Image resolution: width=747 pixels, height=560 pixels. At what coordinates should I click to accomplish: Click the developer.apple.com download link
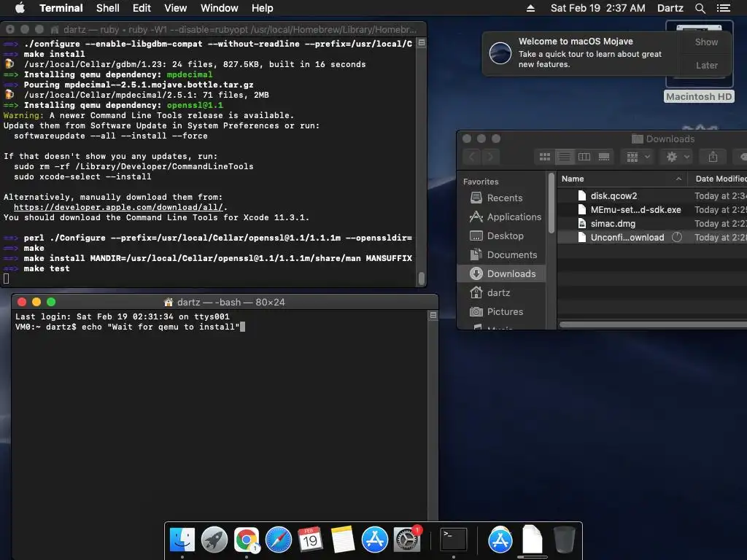[x=118, y=207]
